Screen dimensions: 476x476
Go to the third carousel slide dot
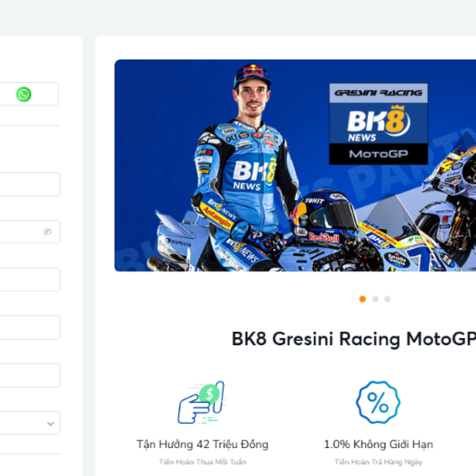click(x=387, y=299)
